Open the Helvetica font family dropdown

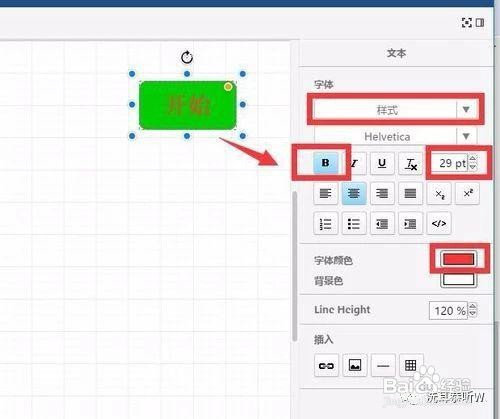396,136
